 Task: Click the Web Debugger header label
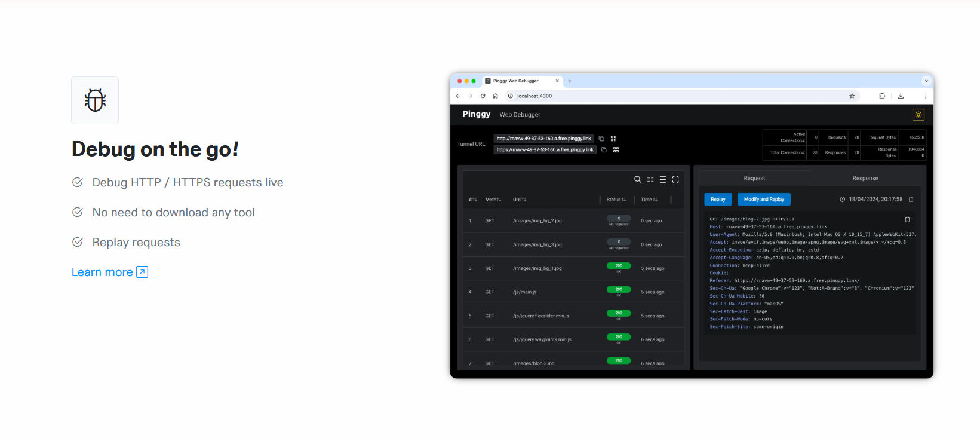click(520, 115)
